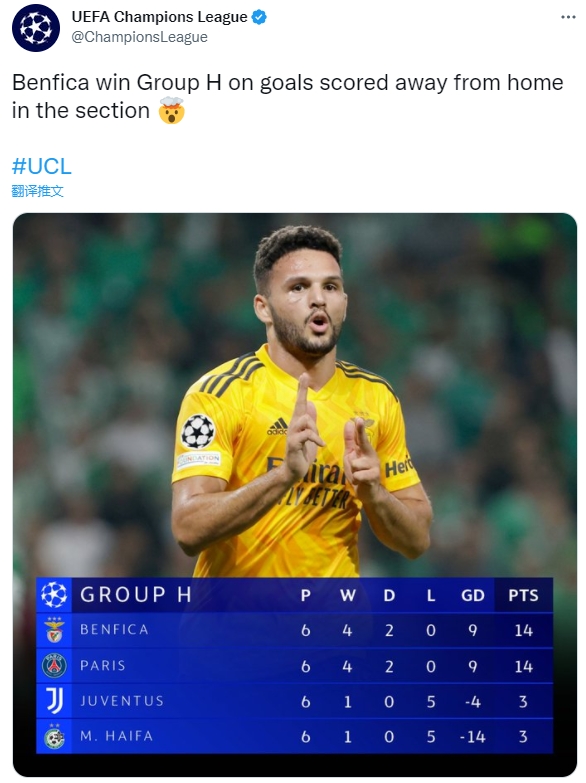Image resolution: width=586 pixels, height=783 pixels.
Task: Click the BENFICA team name row
Action: [x=295, y=630]
